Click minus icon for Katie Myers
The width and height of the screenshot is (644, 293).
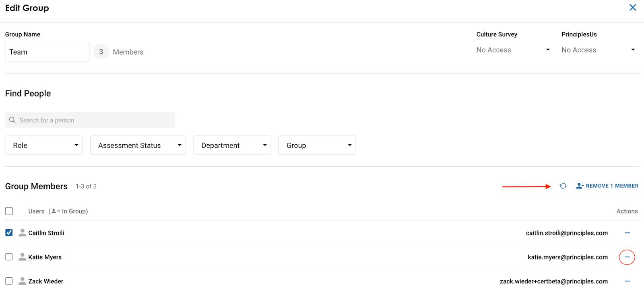click(x=627, y=257)
